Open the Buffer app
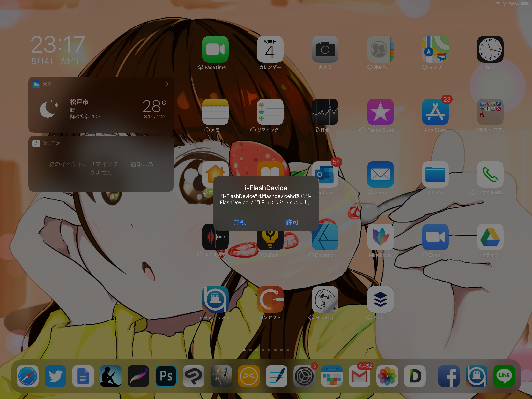 pyautogui.click(x=380, y=299)
